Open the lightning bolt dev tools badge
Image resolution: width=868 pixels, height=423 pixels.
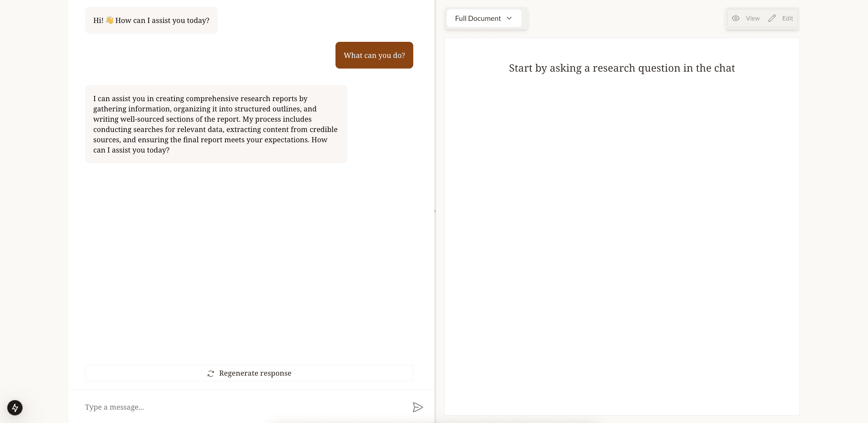(x=15, y=408)
